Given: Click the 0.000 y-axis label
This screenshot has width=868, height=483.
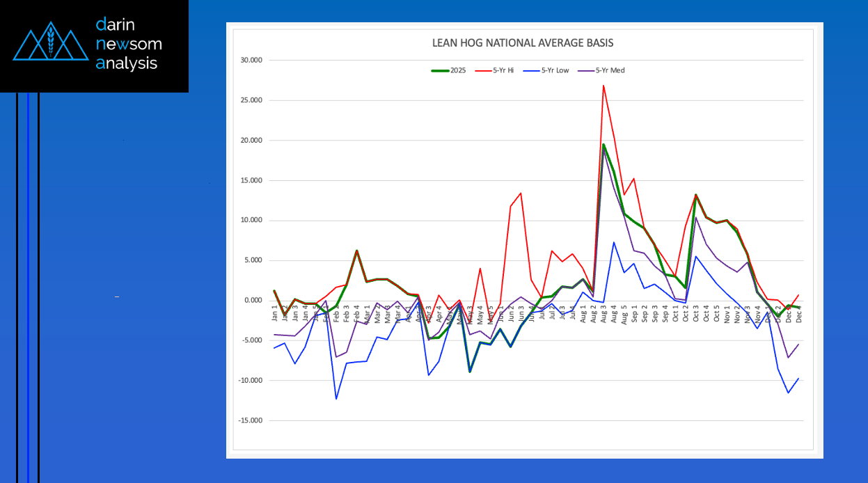Looking at the screenshot, I should [x=251, y=301].
